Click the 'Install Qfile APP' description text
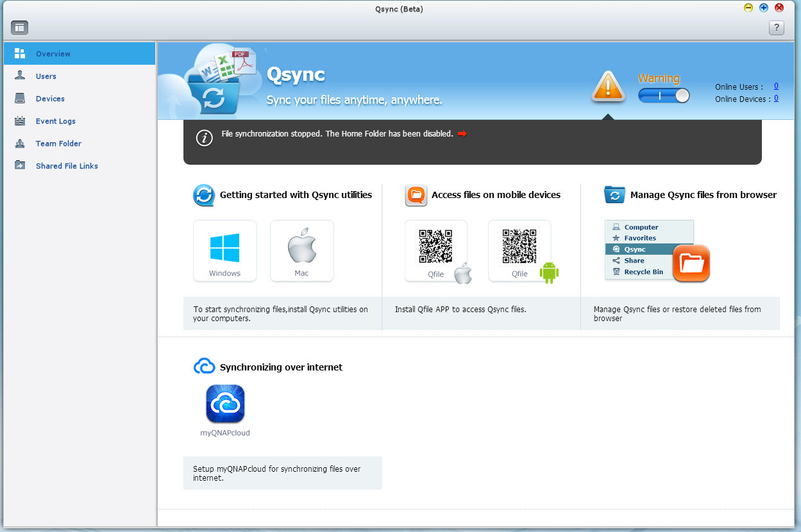 (x=460, y=309)
